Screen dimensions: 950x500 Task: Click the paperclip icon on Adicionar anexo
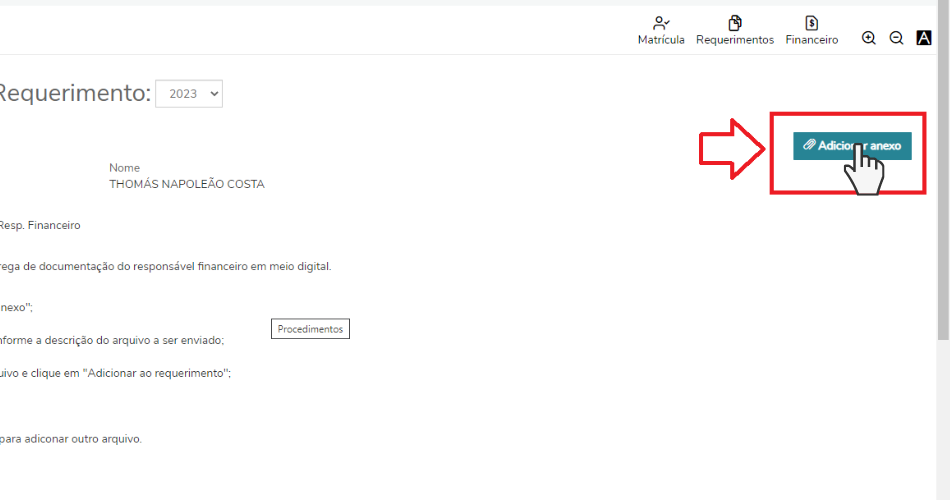[x=810, y=146]
